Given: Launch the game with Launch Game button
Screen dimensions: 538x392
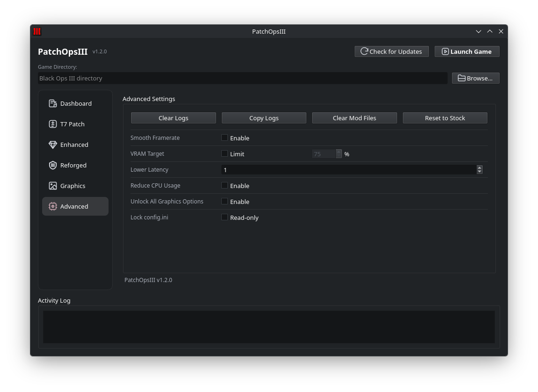Looking at the screenshot, I should coord(466,51).
